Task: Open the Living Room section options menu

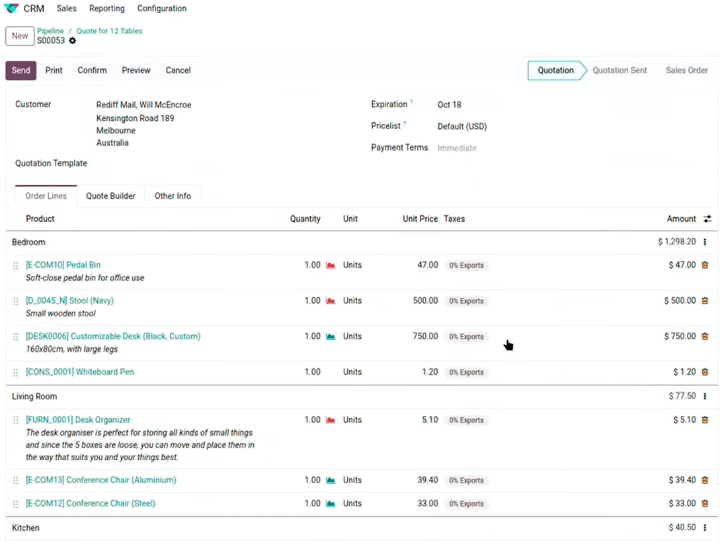Action: point(705,396)
